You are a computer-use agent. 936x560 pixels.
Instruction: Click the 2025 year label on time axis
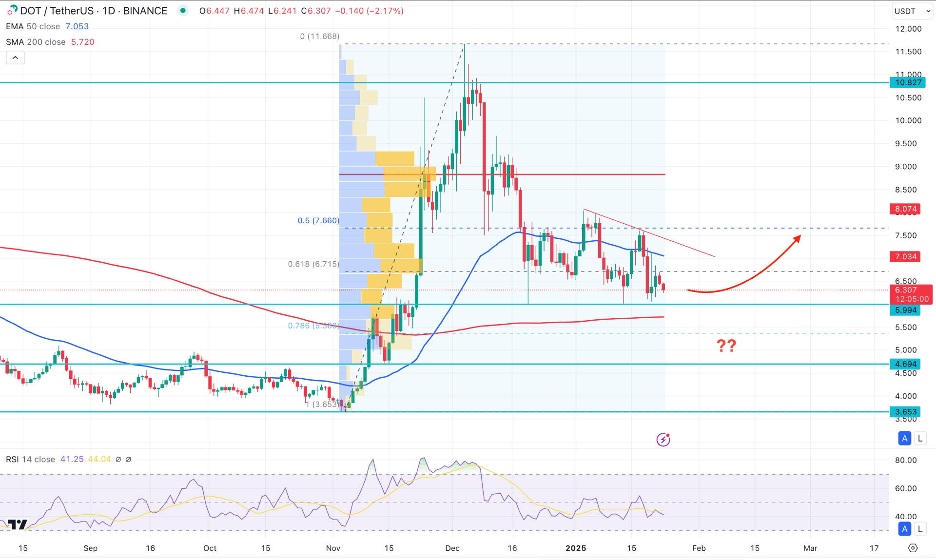(576, 548)
